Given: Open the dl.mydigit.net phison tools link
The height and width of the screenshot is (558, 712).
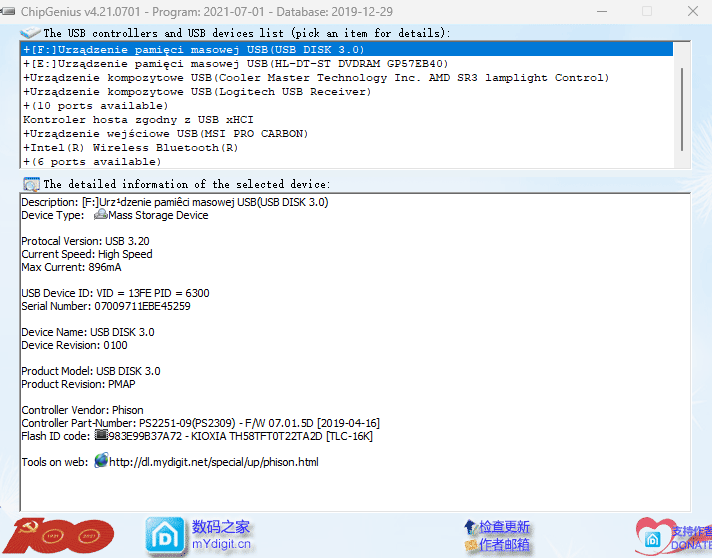Looking at the screenshot, I should point(214,462).
